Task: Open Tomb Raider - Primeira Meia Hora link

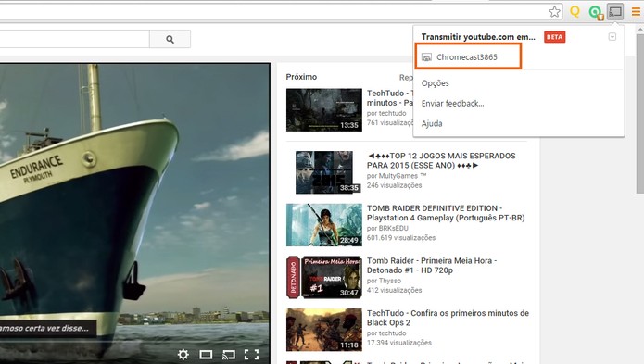Action: (x=432, y=266)
